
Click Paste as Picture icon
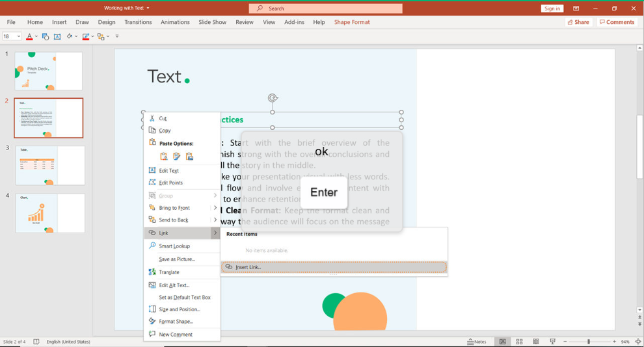coord(189,156)
